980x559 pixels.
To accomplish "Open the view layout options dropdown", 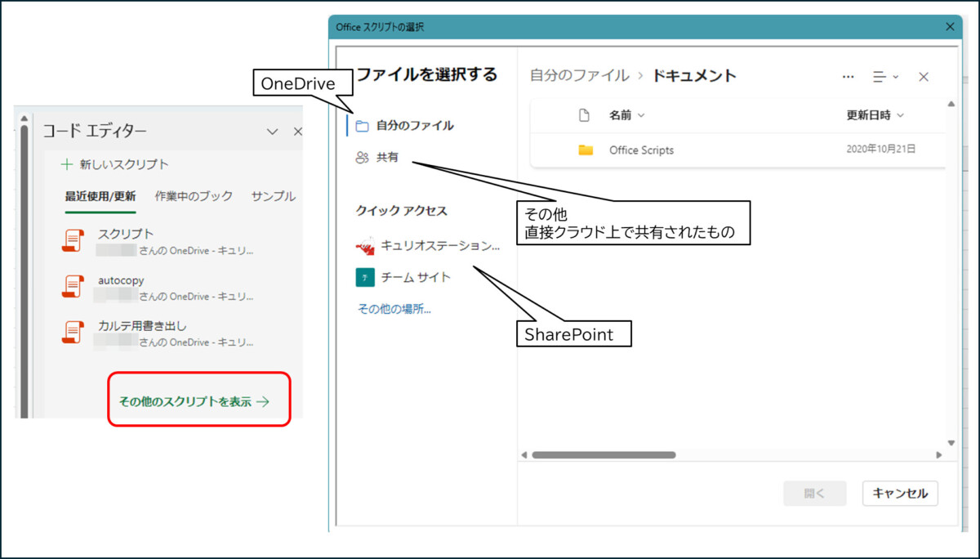I will 885,77.
